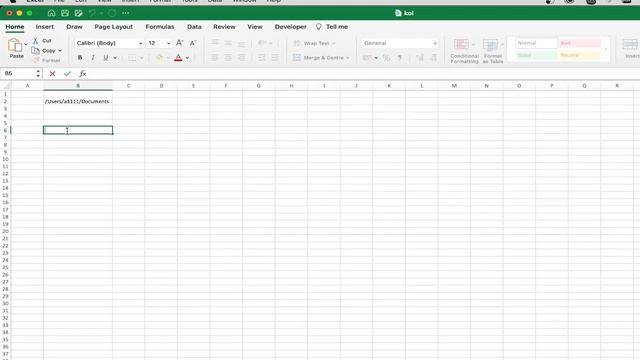640x360 pixels.
Task: Click the Merge & Centre button
Action: click(321, 58)
